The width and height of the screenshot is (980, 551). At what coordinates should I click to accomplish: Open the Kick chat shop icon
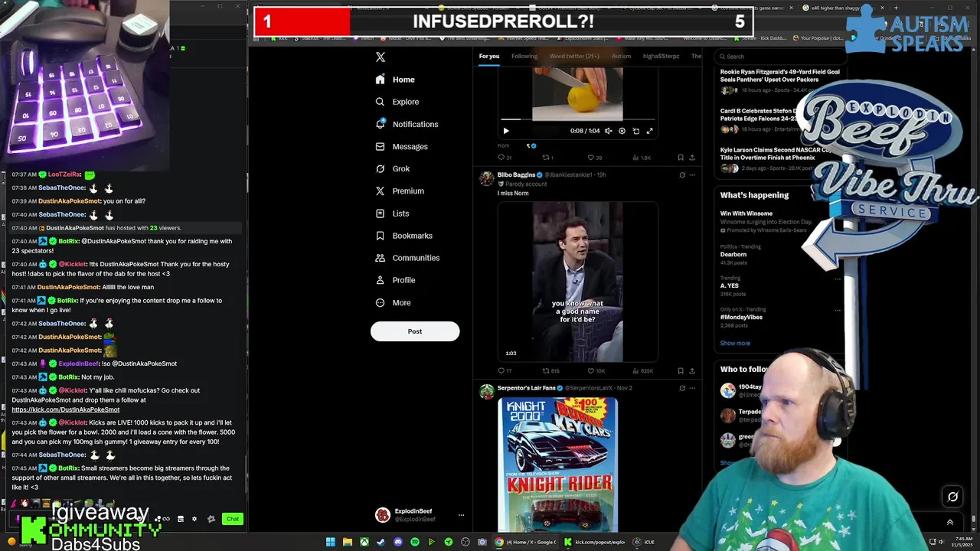(180, 519)
